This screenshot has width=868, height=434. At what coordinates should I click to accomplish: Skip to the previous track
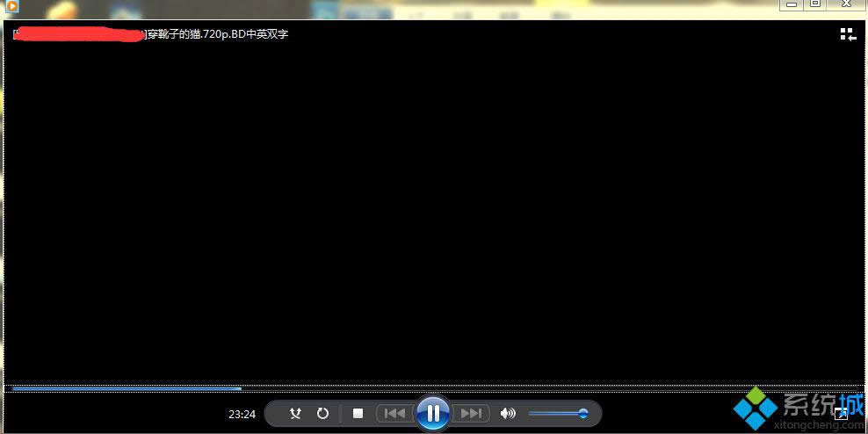(x=394, y=414)
